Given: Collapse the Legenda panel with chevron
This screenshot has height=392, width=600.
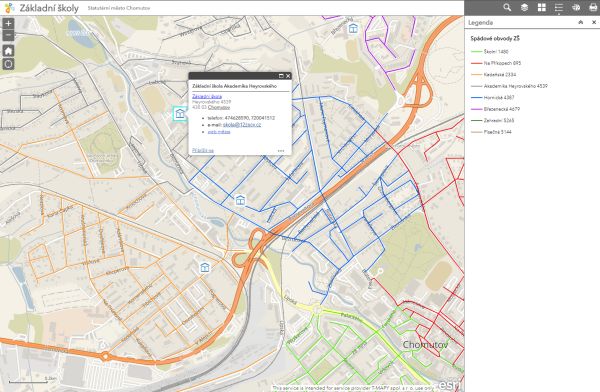Looking at the screenshot, I should click(580, 22).
